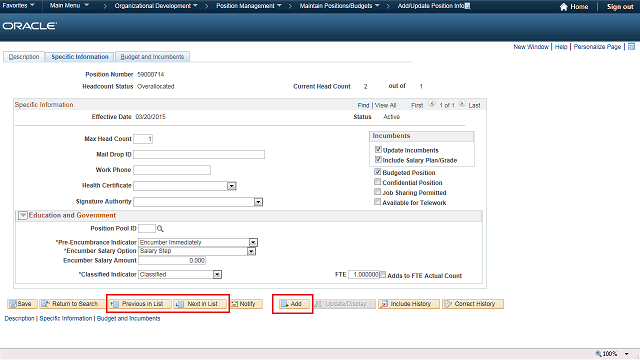
Task: Click Work Phone input field
Action: click(x=172, y=170)
